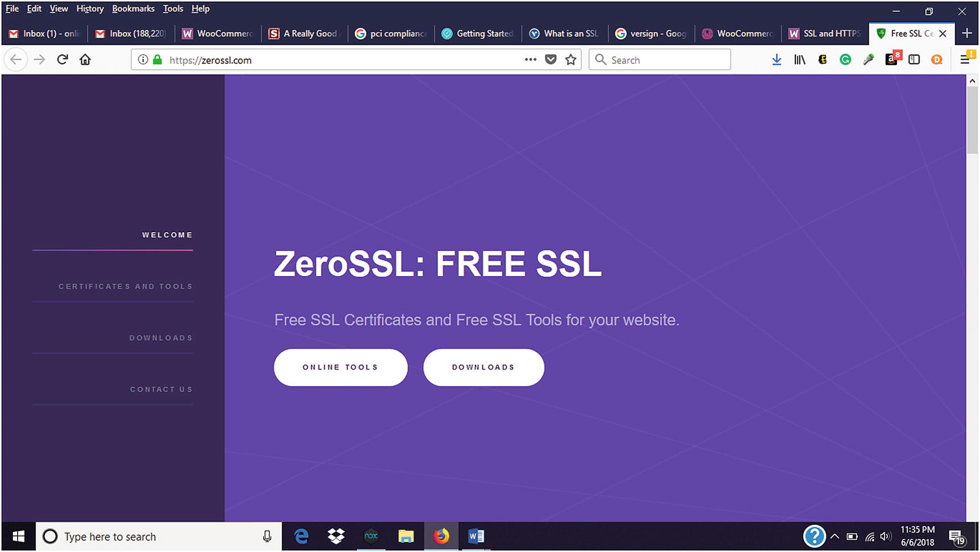Screen dimensions: 980x552
Task: Reload the page with the refresh icon
Action: pyautogui.click(x=62, y=60)
